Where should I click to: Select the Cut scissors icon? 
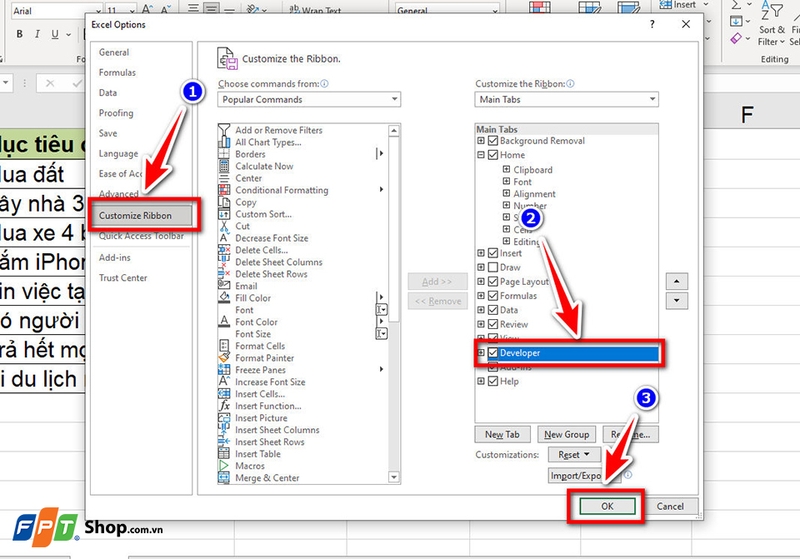tap(224, 226)
